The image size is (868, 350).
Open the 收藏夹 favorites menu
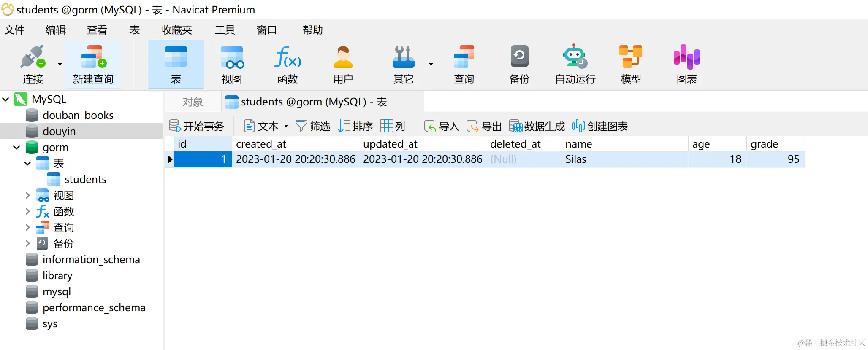[177, 30]
